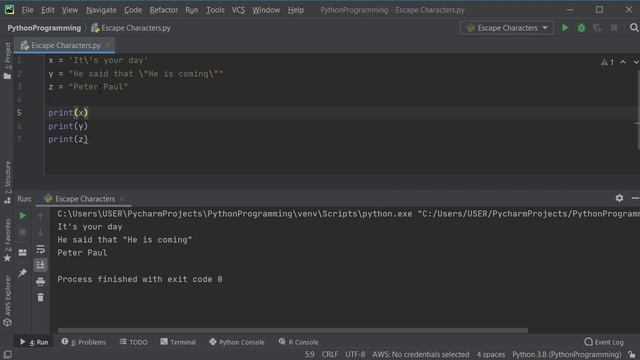Open the Event Log

pos(604,342)
